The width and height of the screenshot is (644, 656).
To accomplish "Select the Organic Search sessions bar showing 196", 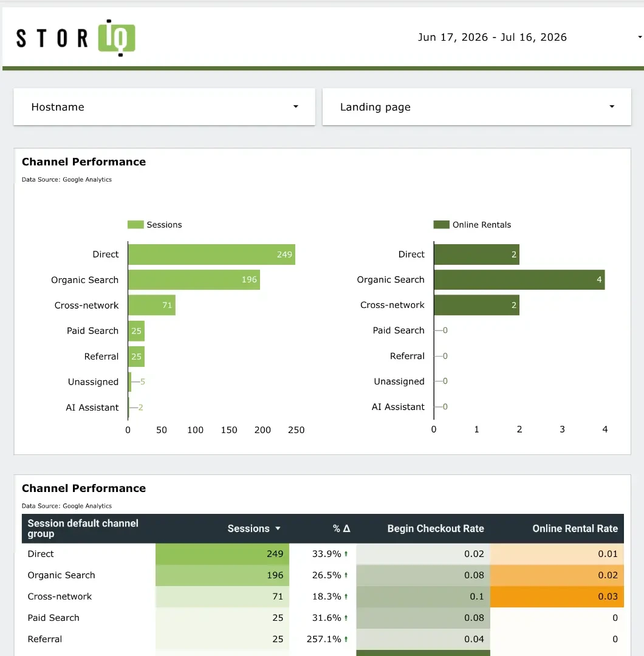I will pos(194,279).
